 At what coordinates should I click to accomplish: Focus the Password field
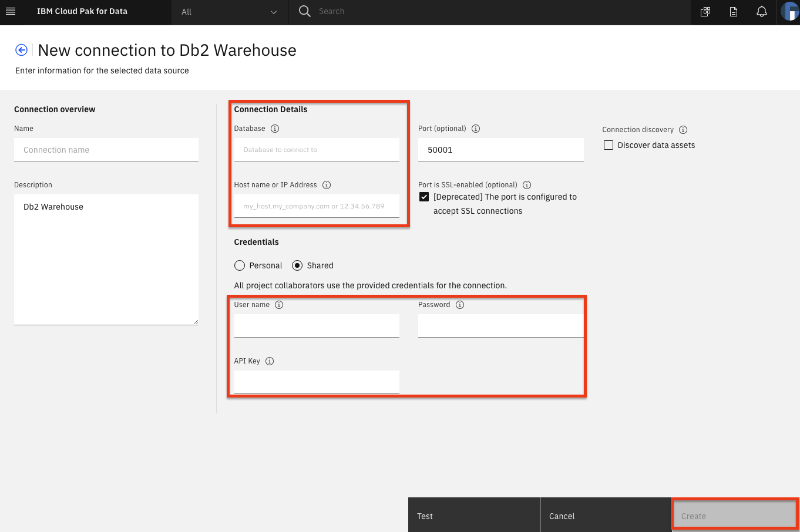(x=501, y=326)
